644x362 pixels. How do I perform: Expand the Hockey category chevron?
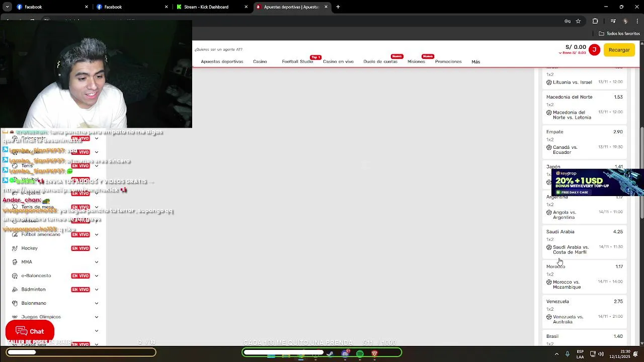point(97,248)
